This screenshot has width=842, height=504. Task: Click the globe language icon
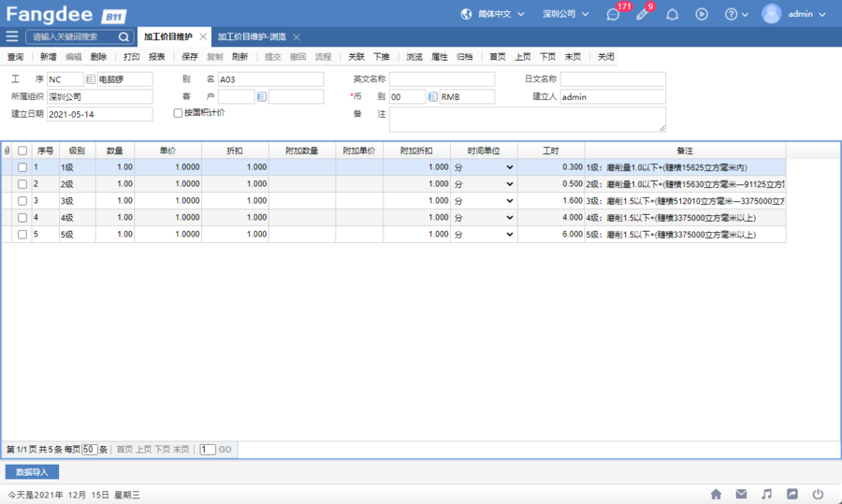(466, 14)
